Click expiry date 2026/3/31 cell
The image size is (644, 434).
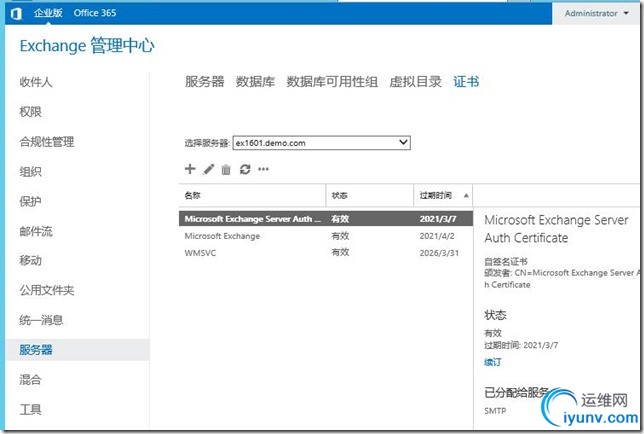click(x=439, y=253)
